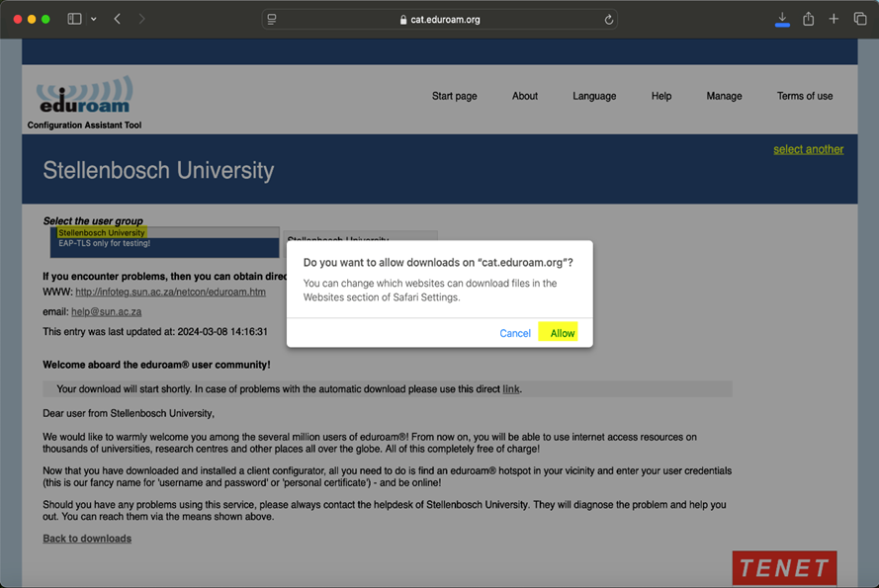Show the Safari downloads list
879x588 pixels.
point(782,19)
